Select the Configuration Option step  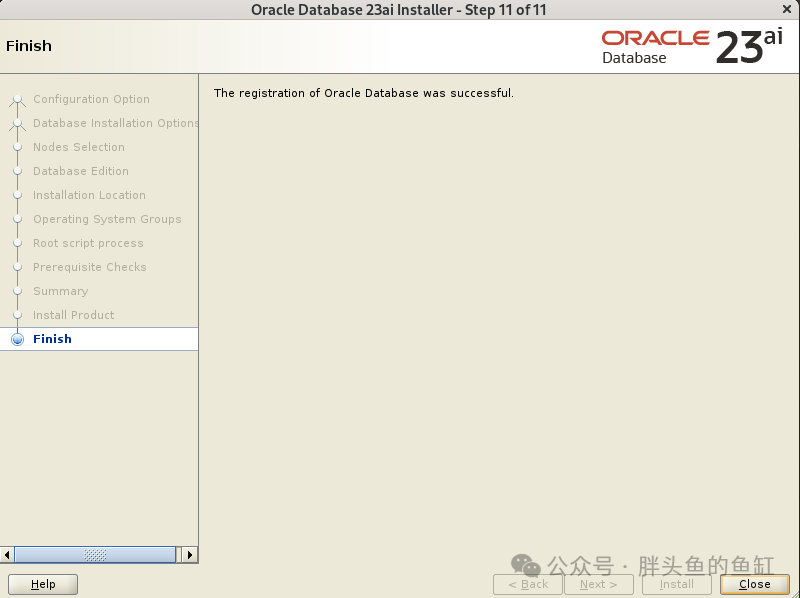point(91,99)
